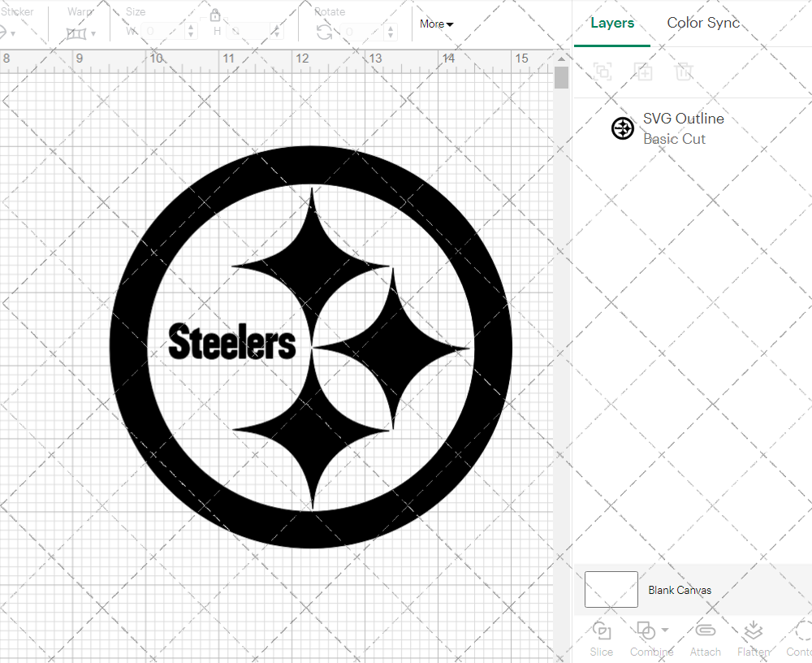Screen dimensions: 812x663
Task: Click the Combine icon in the bottom bar
Action: click(x=647, y=630)
